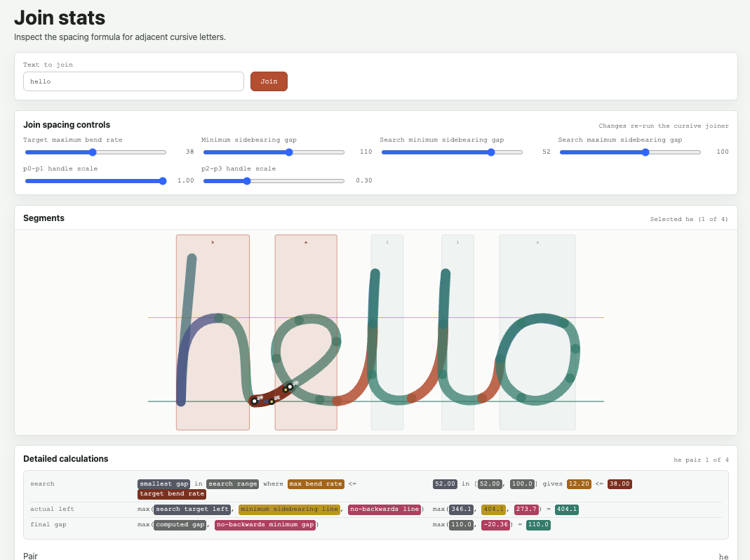Viewport: 750px width, 560px height.
Task: Click the 'smallest gap' formula tag
Action: click(163, 484)
